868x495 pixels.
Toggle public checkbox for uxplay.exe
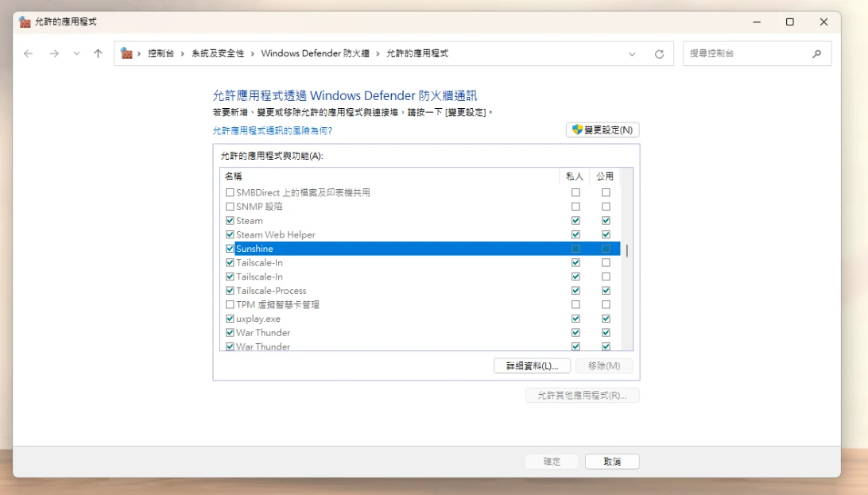coord(606,319)
